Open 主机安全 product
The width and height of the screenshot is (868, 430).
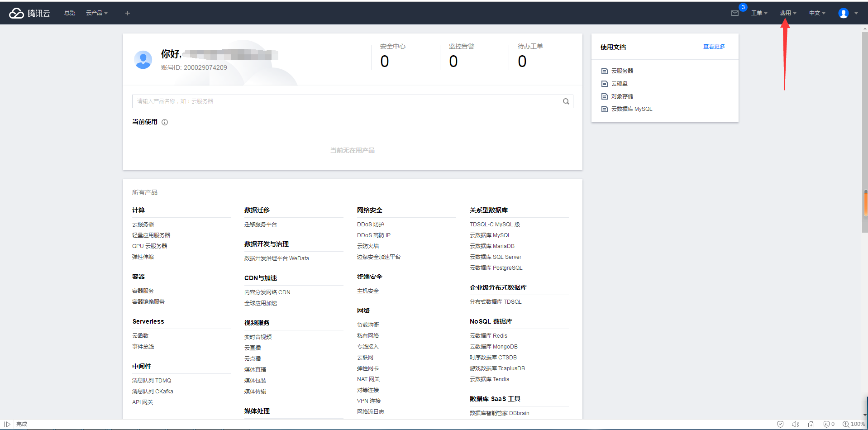[x=368, y=291]
